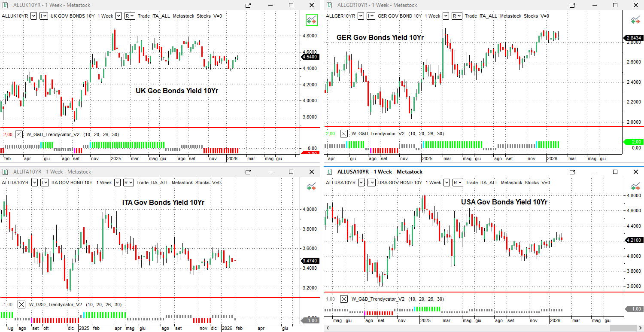Pop out the ALLGER10YR chart window
644x332 pixels.
tap(572, 5)
